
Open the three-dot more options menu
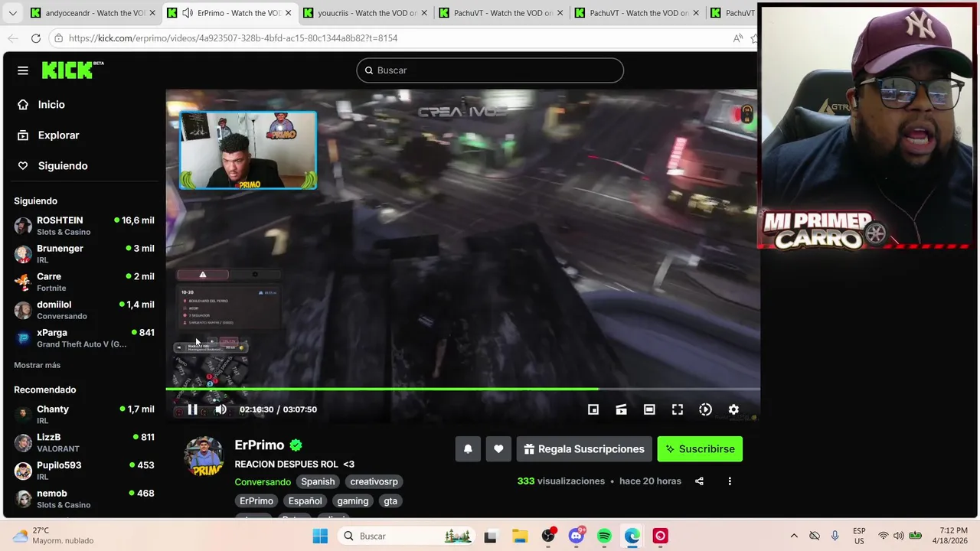(730, 481)
